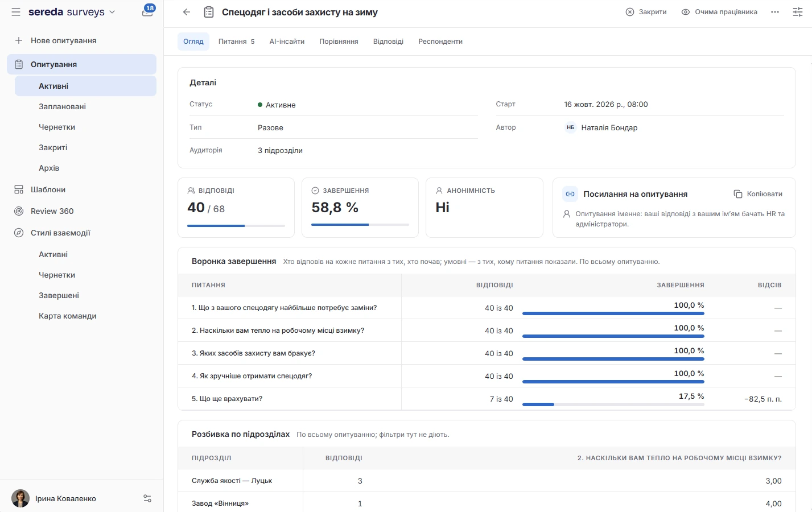Click Очима працівника preview button
Viewport: 812px width, 512px height.
click(x=719, y=12)
